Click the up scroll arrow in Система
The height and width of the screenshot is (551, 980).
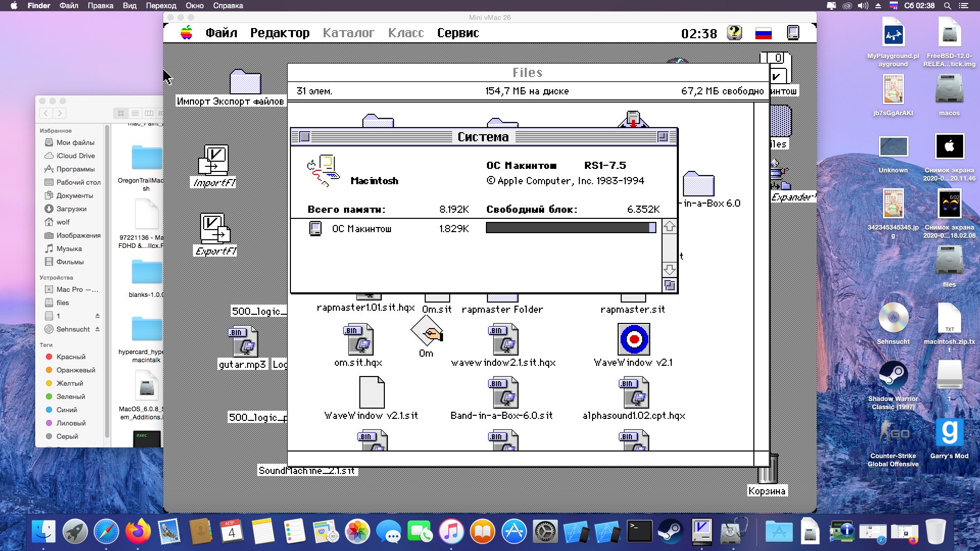[670, 227]
